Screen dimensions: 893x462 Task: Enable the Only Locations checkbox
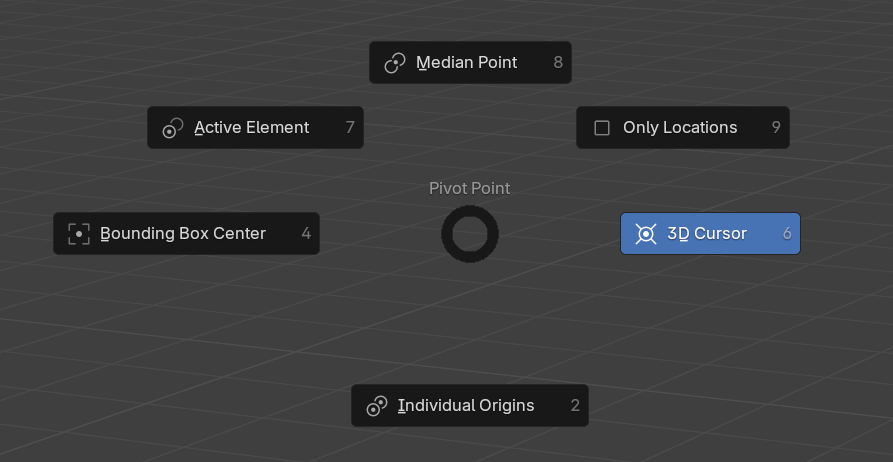pyautogui.click(x=602, y=128)
